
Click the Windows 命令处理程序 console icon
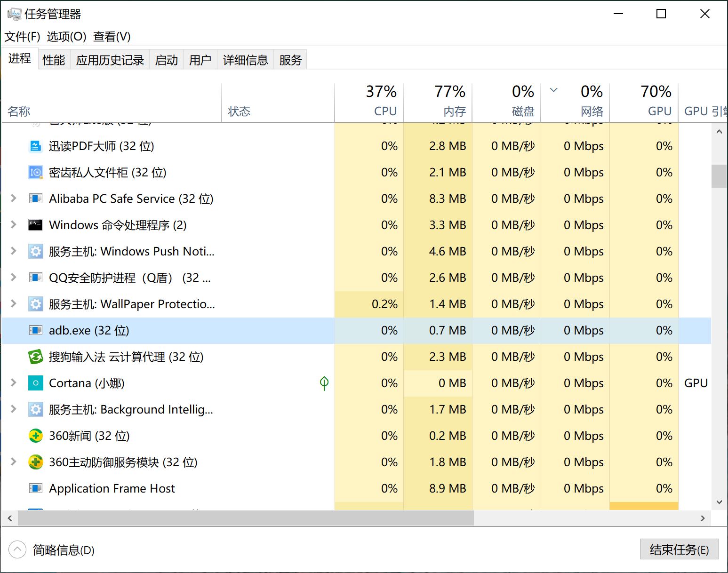[35, 225]
